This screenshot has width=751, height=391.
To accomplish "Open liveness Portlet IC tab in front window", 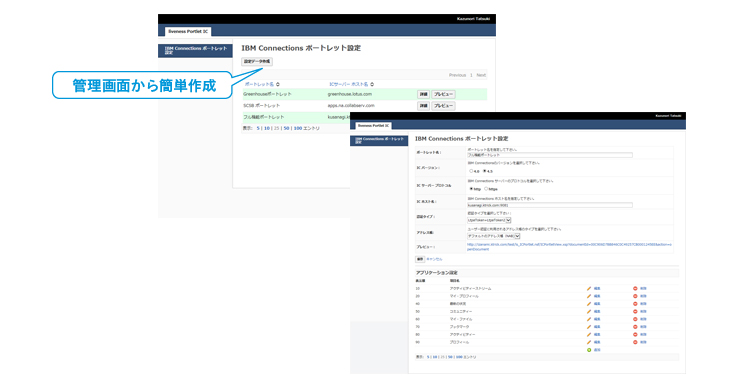I will [x=373, y=126].
